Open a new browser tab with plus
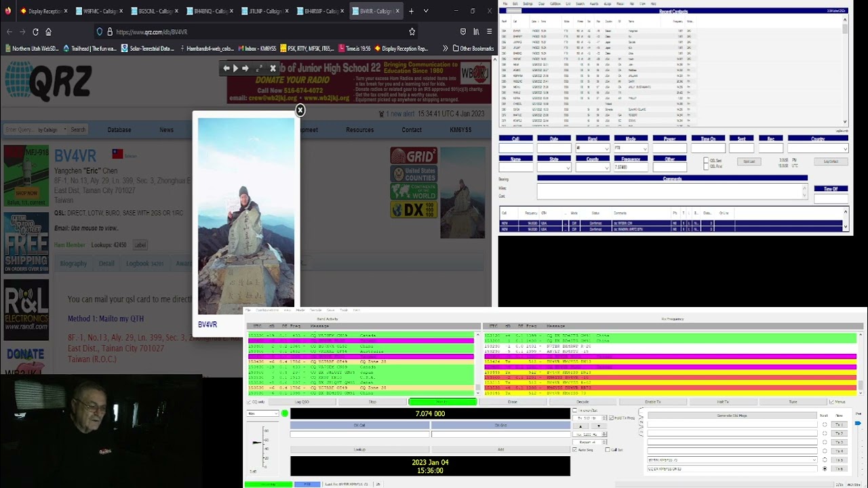This screenshot has height=488, width=868. coord(411,11)
